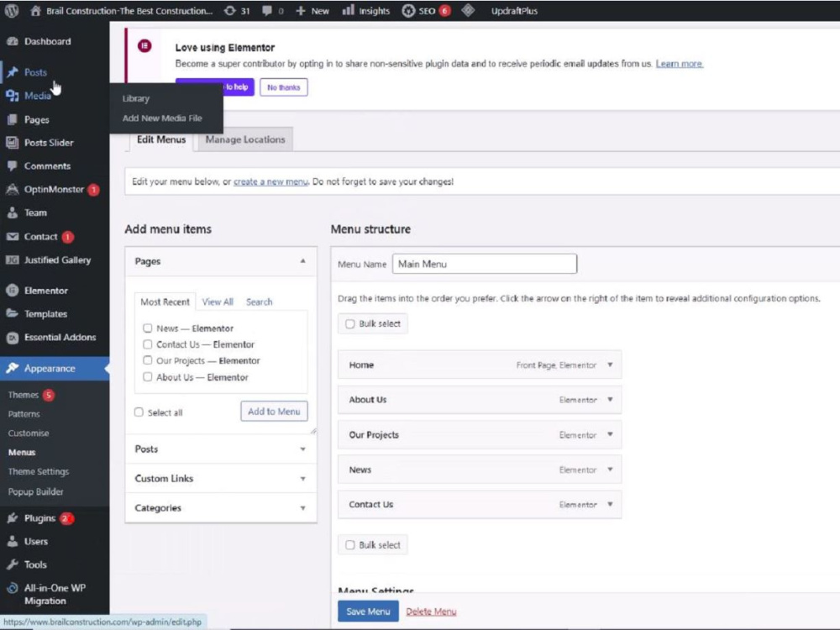Open Customise under Appearance
Viewport: 840px width, 630px height.
[29, 433]
